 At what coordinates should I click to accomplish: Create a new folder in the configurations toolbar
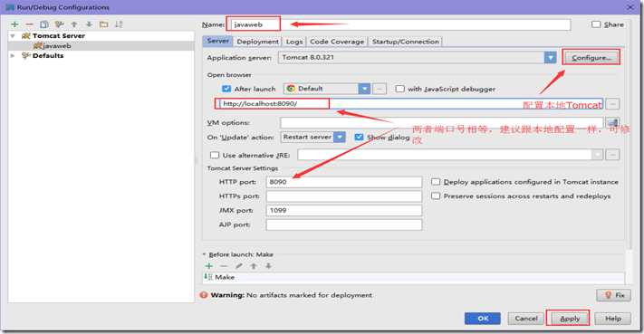point(104,24)
